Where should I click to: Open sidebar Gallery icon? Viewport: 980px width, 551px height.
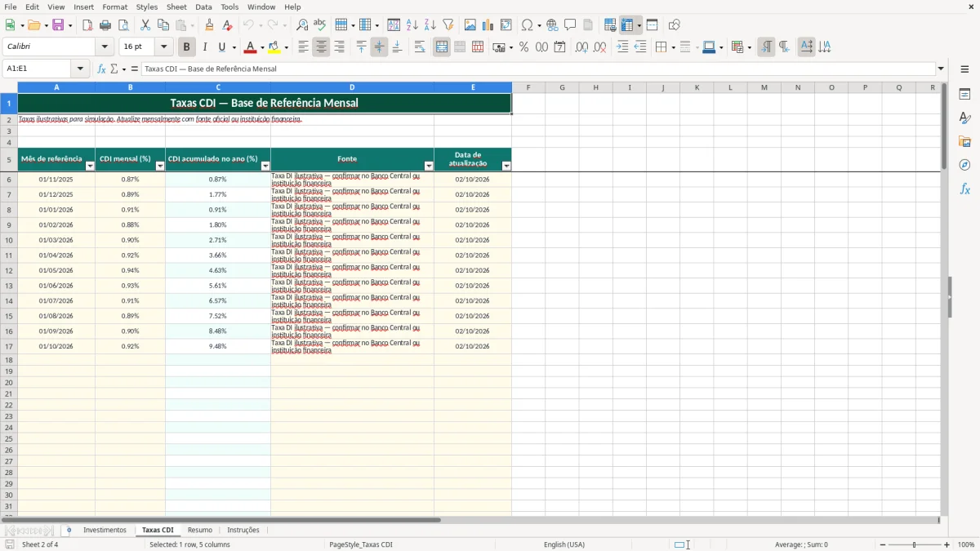pos(964,141)
